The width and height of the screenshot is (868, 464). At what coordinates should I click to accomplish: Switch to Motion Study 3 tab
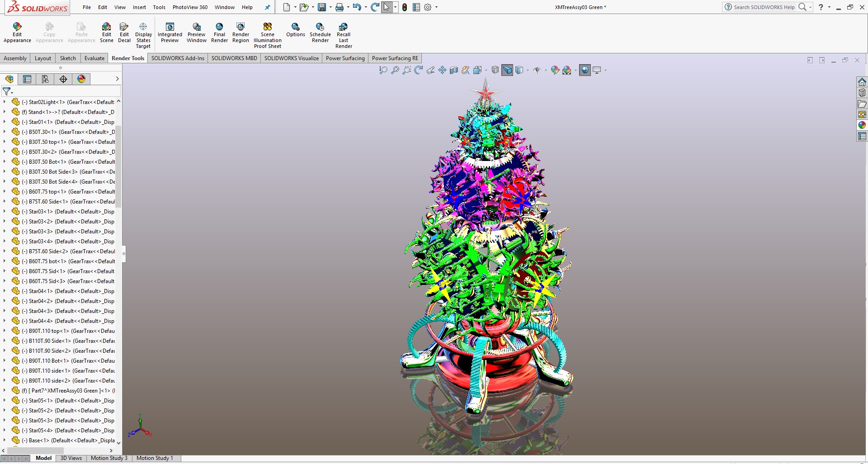[109, 458]
